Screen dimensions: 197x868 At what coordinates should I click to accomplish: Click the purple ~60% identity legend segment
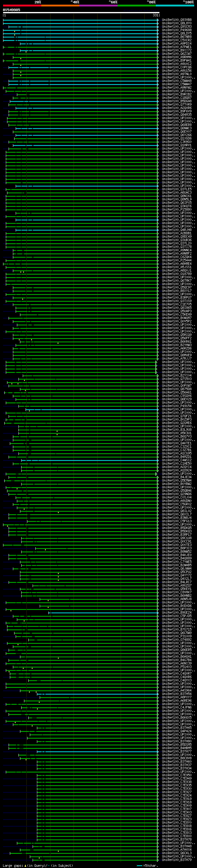tap(98, 6)
